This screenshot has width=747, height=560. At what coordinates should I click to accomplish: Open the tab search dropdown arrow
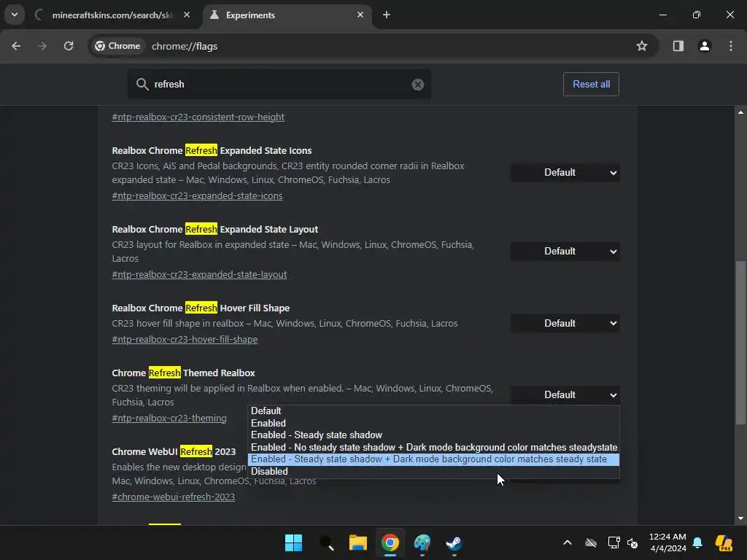point(15,15)
